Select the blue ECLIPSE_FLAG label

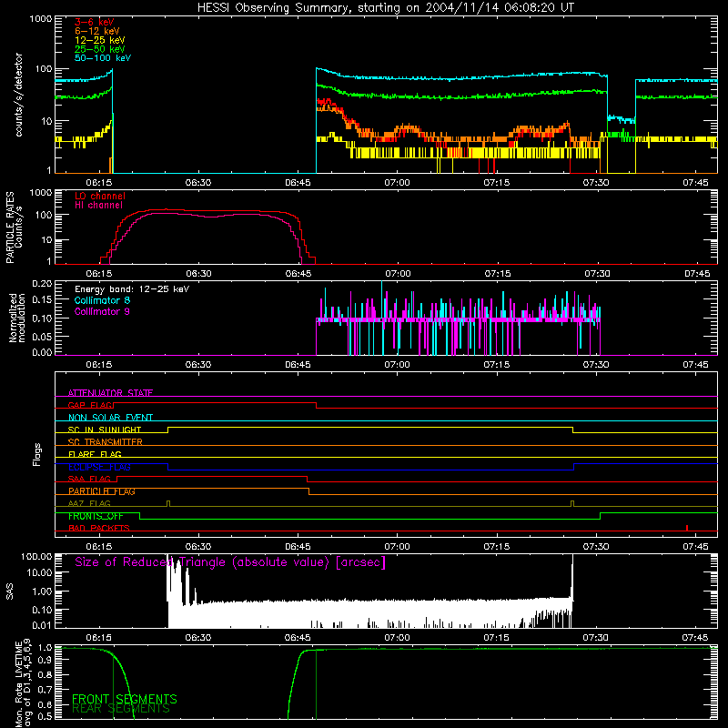click(99, 467)
